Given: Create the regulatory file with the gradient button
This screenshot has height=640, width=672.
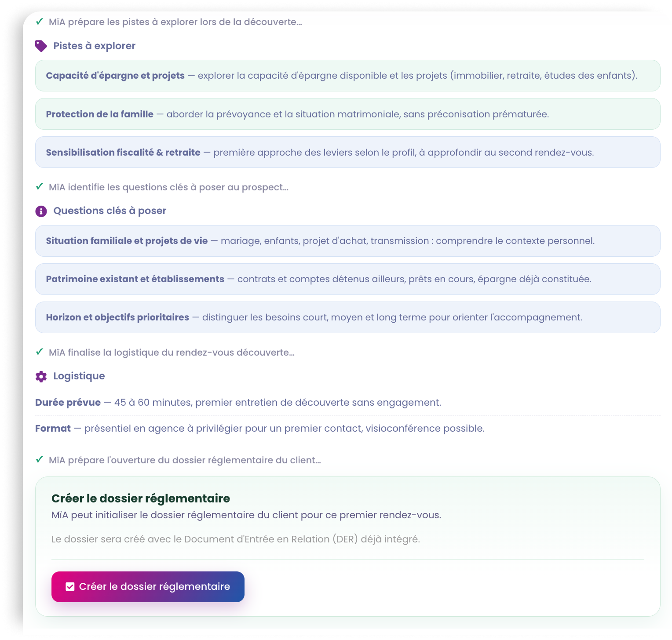Looking at the screenshot, I should [x=148, y=587].
